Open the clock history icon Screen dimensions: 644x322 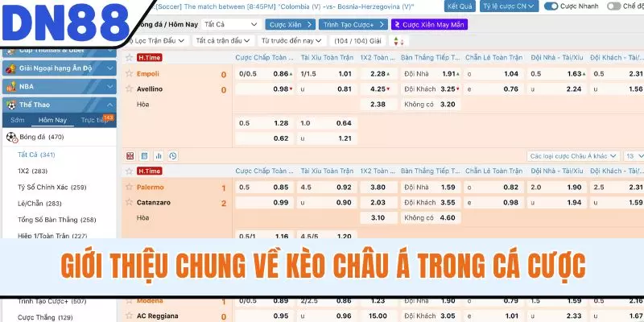click(173, 156)
